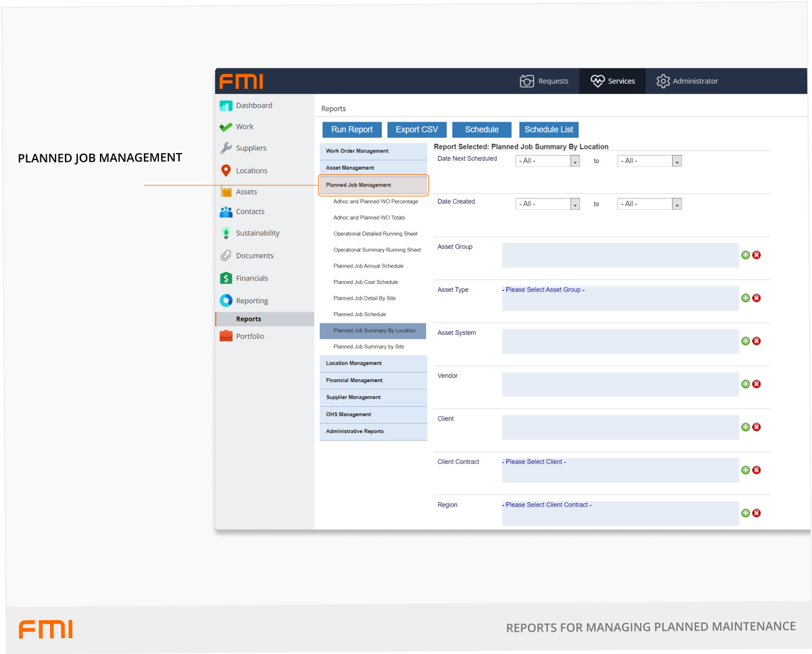Click the Portfolio briefcase icon

click(x=226, y=336)
